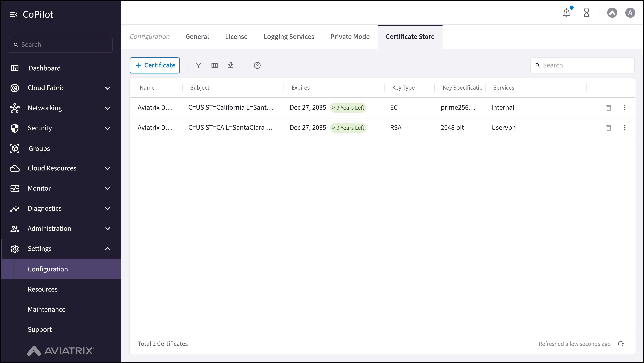Click the user avatar icon top right
The height and width of the screenshot is (363, 644).
click(x=630, y=13)
